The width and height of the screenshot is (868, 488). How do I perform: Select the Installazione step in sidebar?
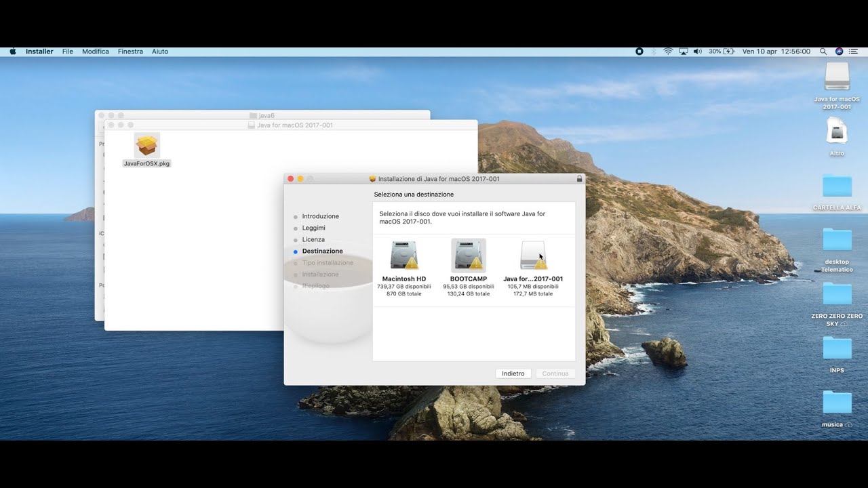(320, 274)
